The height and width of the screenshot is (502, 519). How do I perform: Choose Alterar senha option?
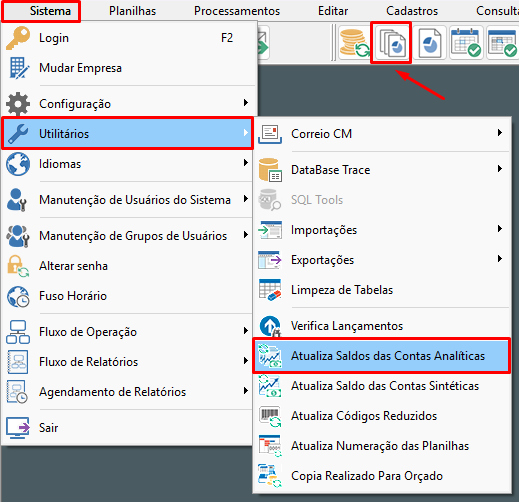[127, 266]
